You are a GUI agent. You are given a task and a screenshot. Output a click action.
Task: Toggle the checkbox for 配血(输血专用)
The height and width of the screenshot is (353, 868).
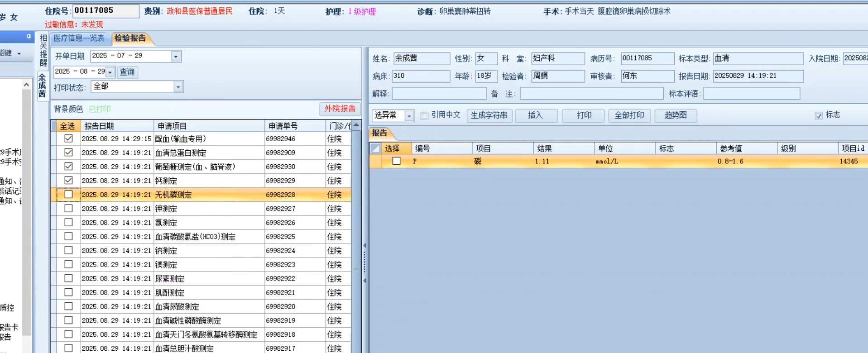click(x=68, y=138)
